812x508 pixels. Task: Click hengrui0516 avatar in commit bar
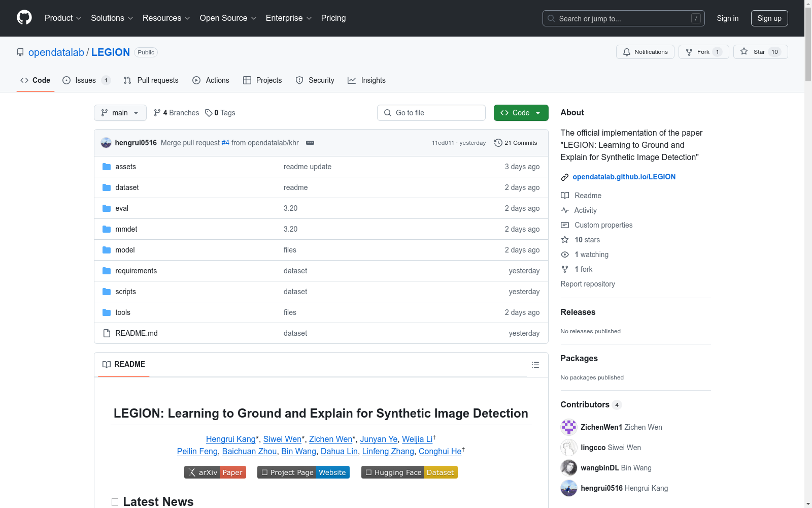[106, 143]
